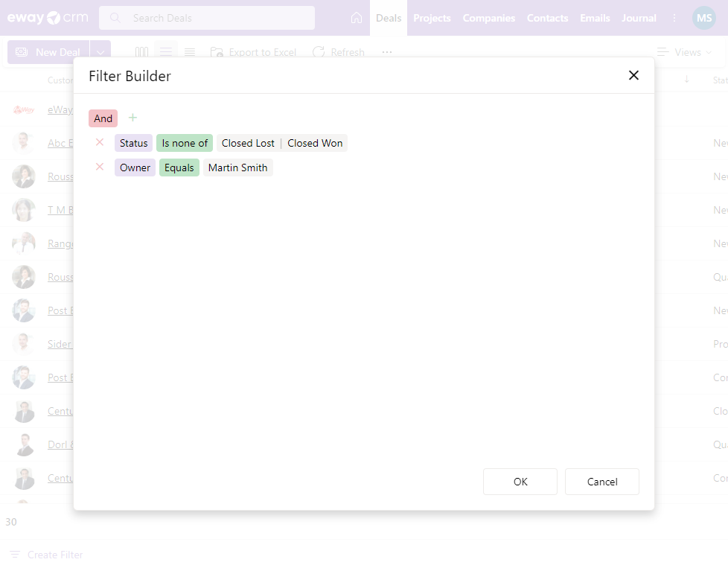Open toolbar more options ellipsis

pyautogui.click(x=387, y=52)
